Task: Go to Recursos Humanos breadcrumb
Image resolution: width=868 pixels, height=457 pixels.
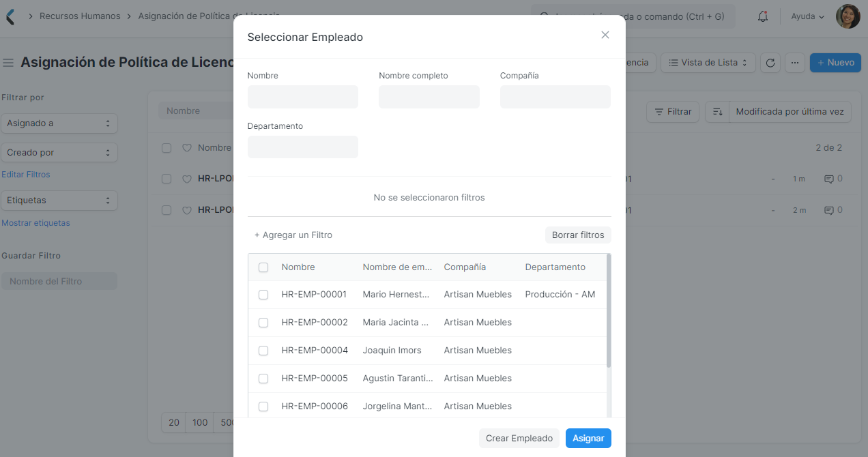Action: point(80,16)
